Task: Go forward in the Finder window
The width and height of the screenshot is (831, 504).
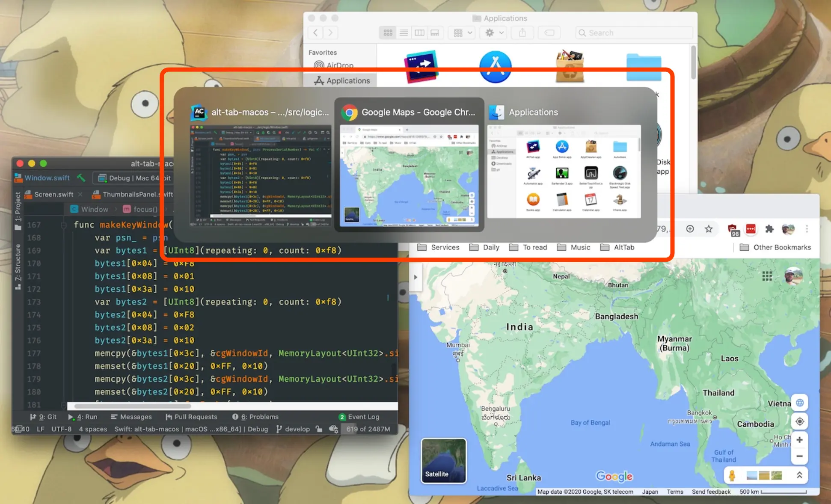Action: (x=330, y=33)
